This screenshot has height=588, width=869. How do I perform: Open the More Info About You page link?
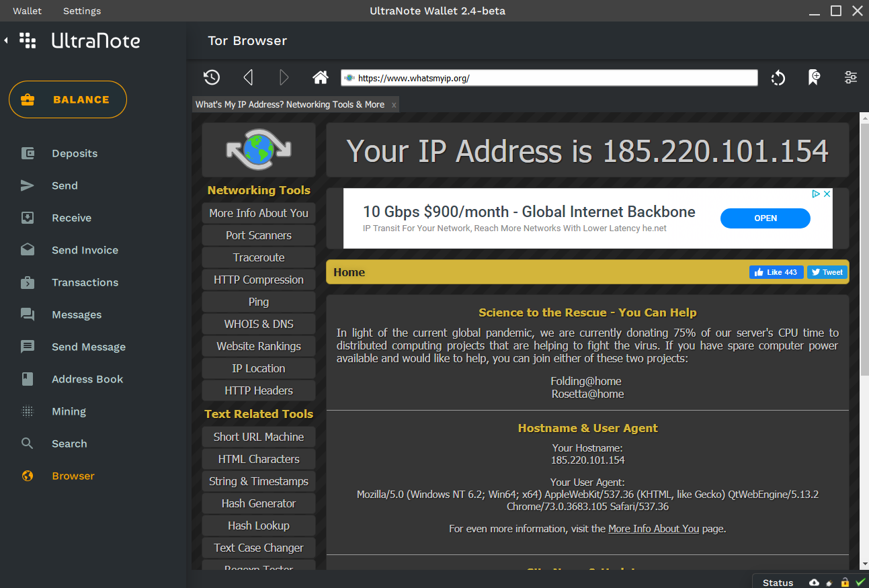pyautogui.click(x=653, y=529)
